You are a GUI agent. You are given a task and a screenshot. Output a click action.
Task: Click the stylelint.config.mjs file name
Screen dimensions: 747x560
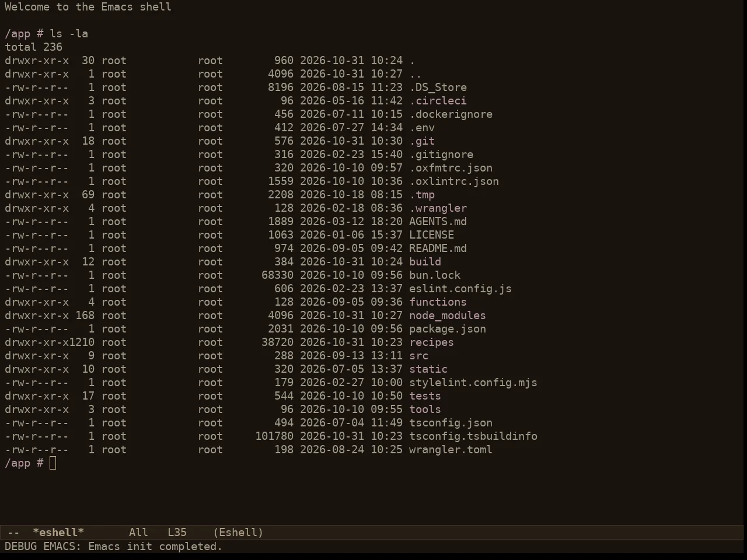(473, 383)
